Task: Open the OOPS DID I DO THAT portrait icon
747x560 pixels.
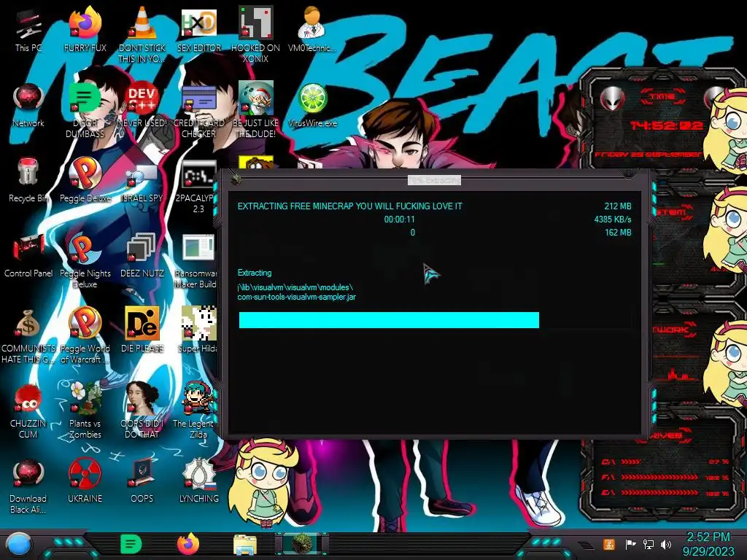Action: [142, 398]
